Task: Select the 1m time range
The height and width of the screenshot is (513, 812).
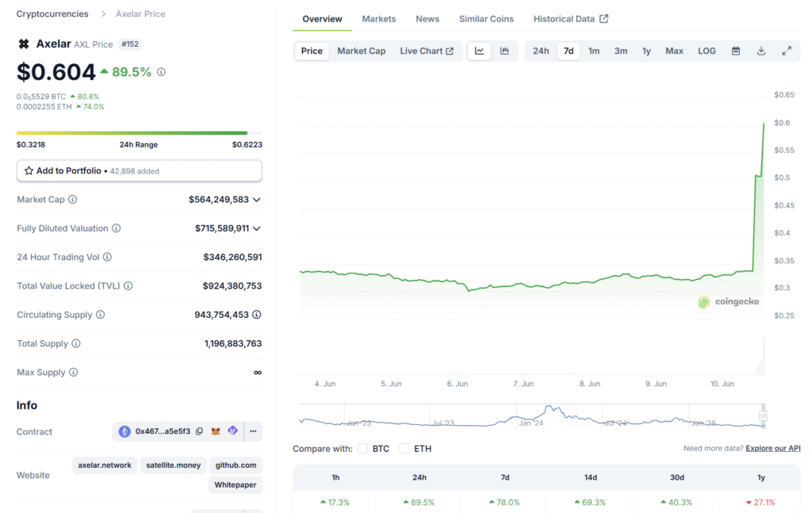Action: [x=593, y=51]
